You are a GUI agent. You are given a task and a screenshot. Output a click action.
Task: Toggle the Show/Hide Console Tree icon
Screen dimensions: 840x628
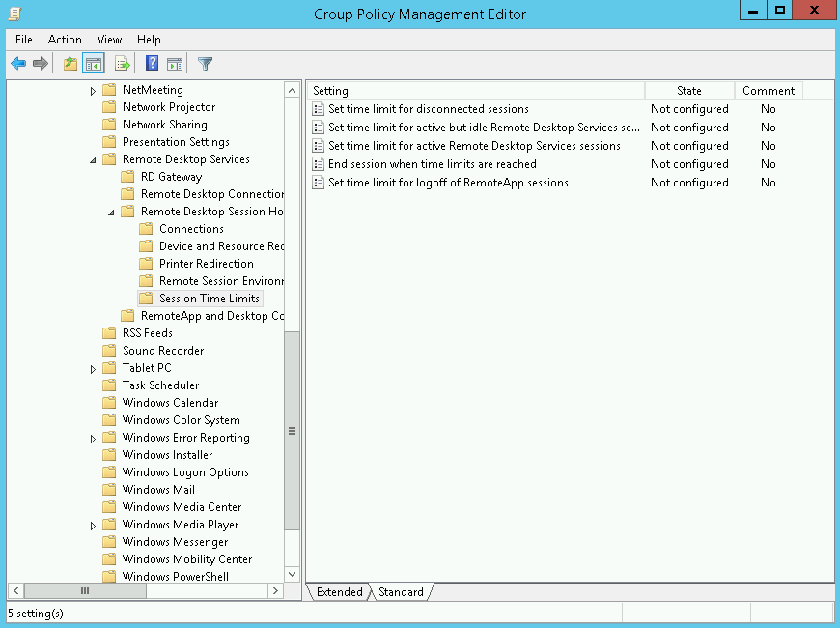[94, 63]
